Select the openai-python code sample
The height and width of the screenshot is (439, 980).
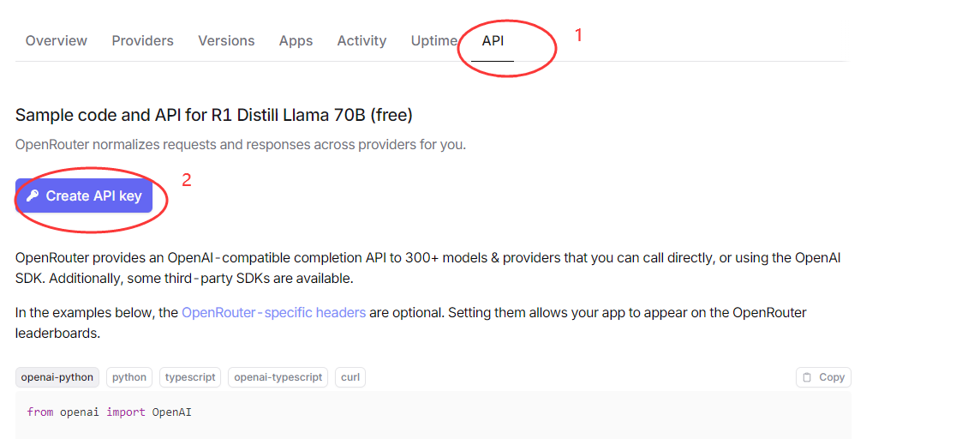pos(57,377)
